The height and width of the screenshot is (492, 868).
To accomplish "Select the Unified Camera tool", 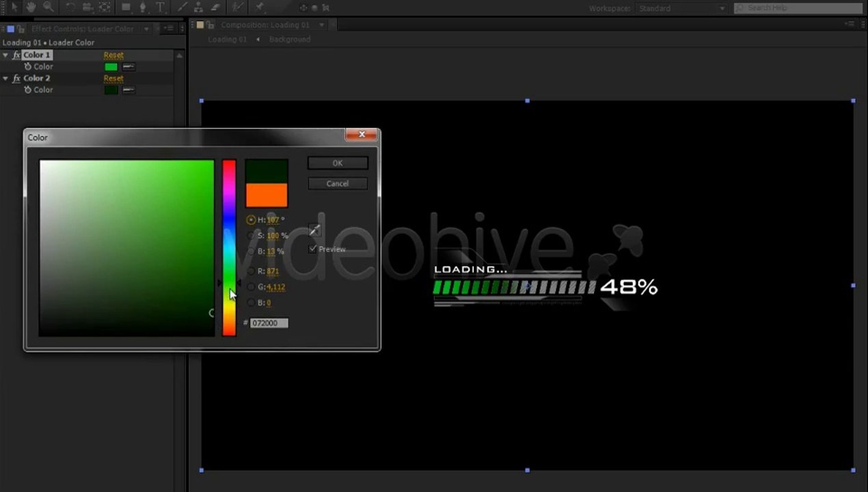I will point(87,8).
